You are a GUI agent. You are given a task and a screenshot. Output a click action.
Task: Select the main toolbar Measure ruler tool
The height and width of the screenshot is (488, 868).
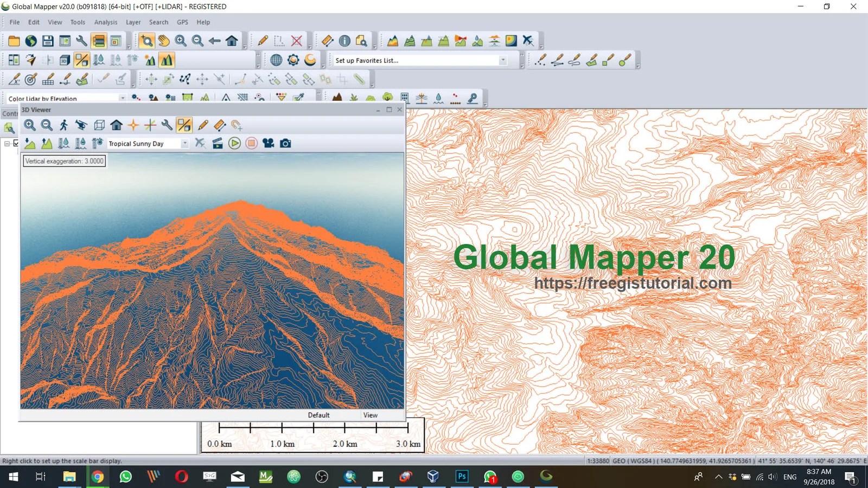click(x=327, y=41)
